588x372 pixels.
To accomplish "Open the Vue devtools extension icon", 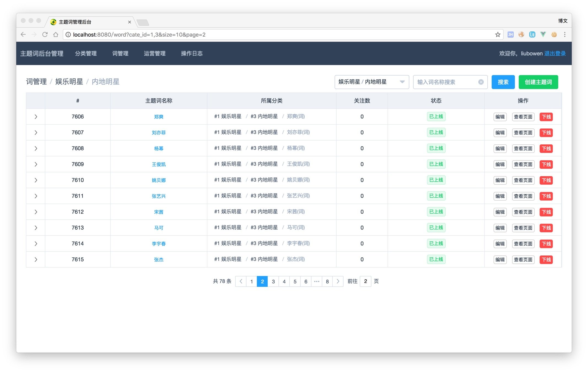I will coord(543,34).
